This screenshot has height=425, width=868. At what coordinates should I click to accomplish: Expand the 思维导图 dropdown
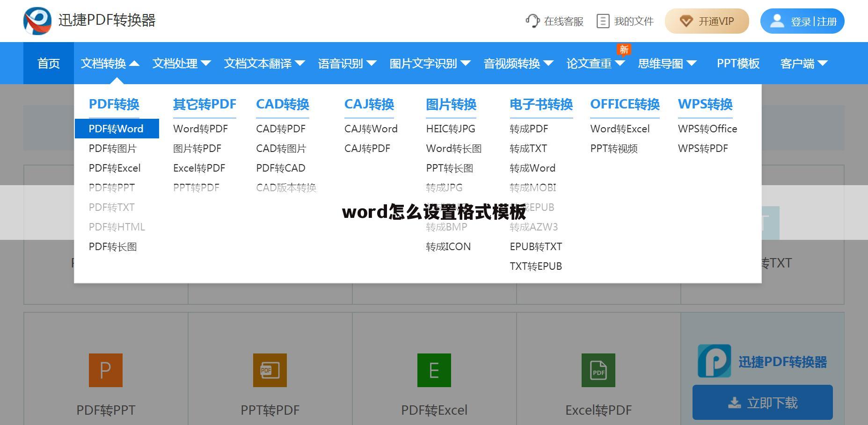(x=692, y=63)
